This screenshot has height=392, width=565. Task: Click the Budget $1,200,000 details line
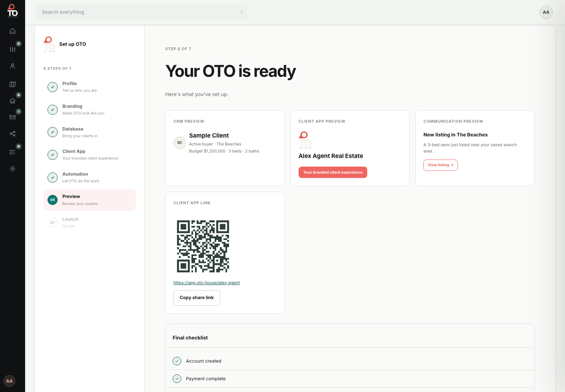pyautogui.click(x=224, y=151)
